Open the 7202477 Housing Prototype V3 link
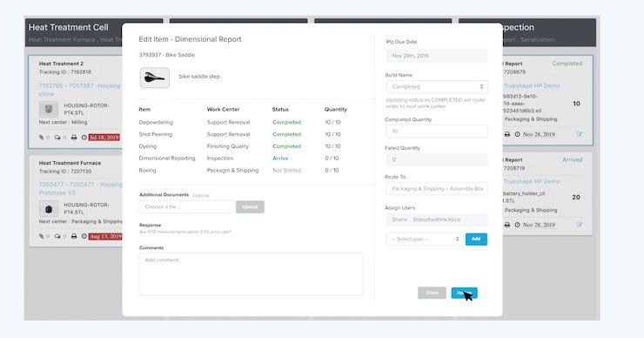Viewport: 644px width, 338px height. point(80,188)
